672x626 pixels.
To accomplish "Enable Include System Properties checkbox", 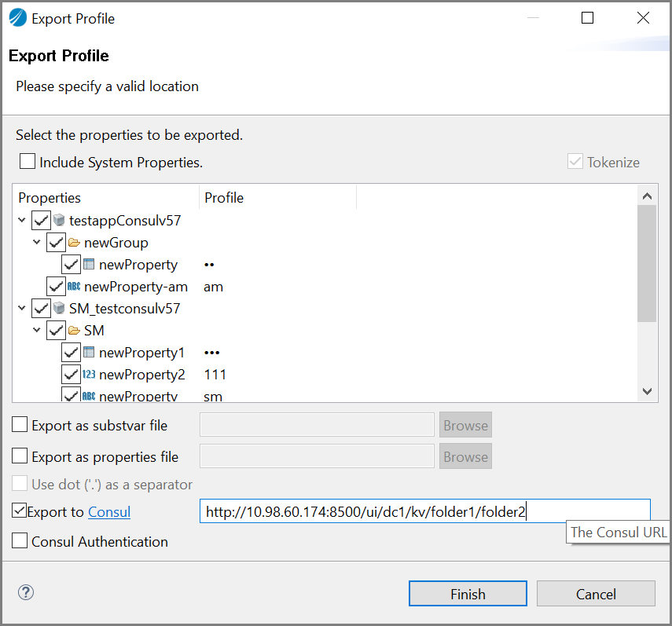I will pos(28,162).
